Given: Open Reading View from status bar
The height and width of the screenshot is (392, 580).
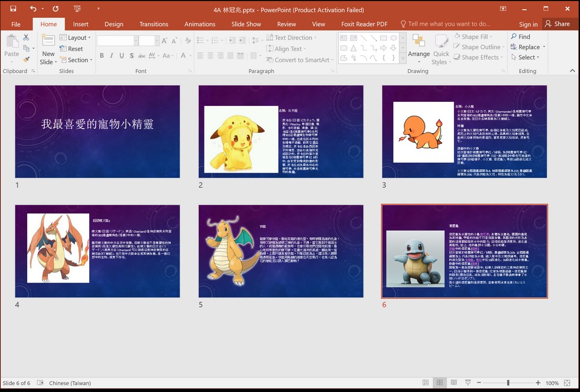Looking at the screenshot, I should (454, 383).
